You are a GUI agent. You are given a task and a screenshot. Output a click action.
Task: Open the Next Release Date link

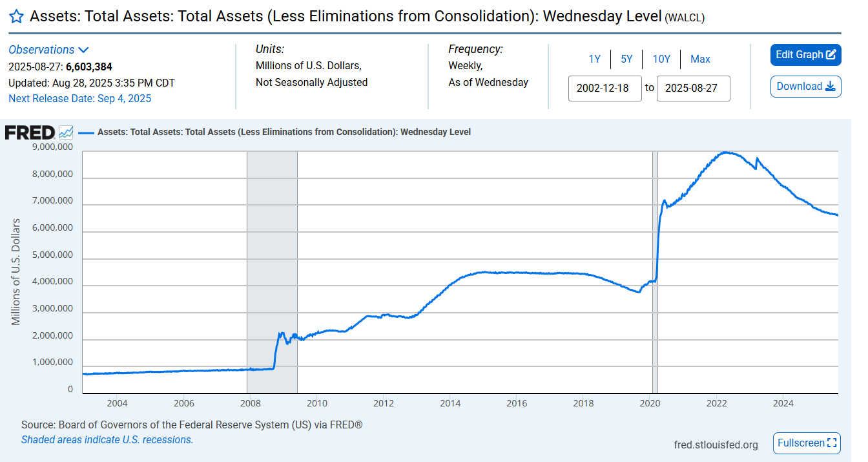[x=79, y=98]
